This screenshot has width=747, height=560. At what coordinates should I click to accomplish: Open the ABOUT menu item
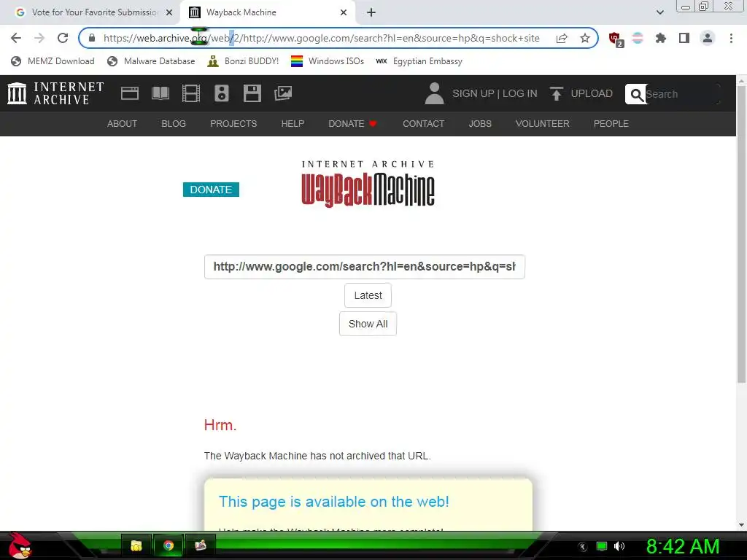pyautogui.click(x=122, y=124)
